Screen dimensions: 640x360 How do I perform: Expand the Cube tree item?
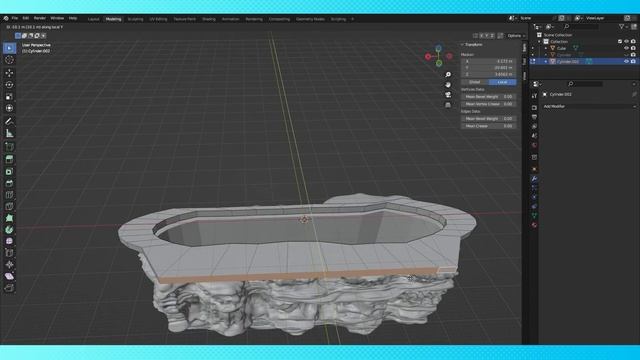546,48
